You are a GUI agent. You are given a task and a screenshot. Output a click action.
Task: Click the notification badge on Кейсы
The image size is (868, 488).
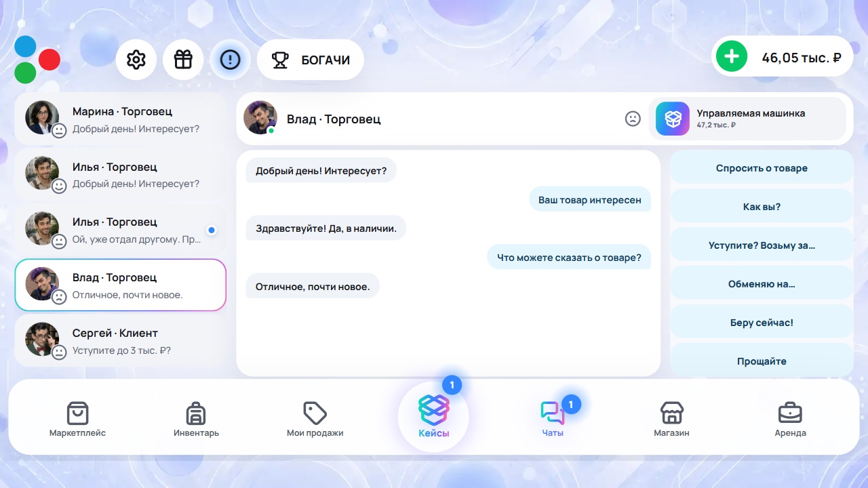452,385
